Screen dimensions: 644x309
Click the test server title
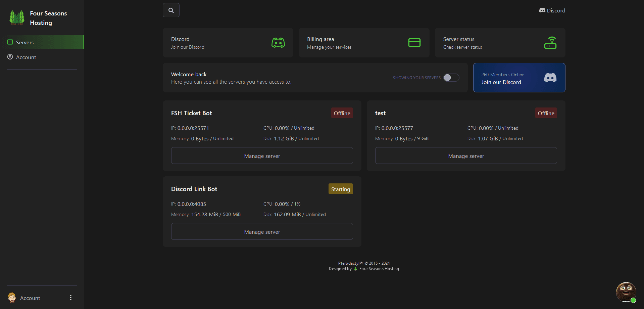point(380,113)
